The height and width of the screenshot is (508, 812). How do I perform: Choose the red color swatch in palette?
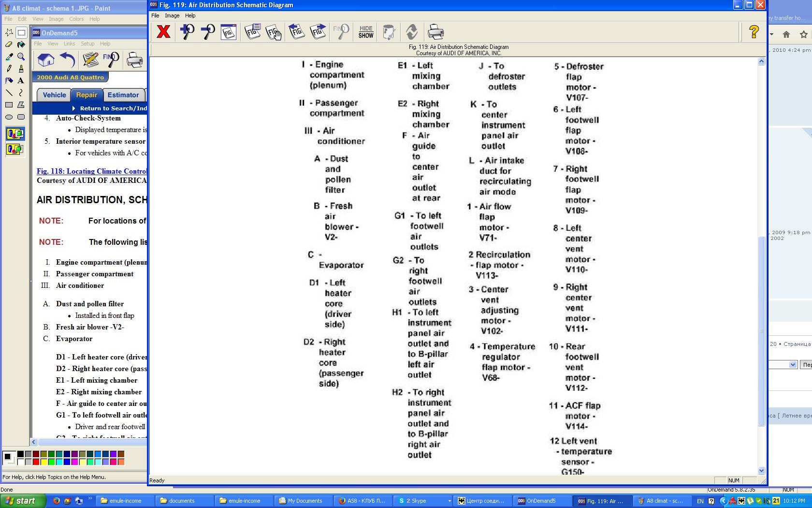coord(36,462)
